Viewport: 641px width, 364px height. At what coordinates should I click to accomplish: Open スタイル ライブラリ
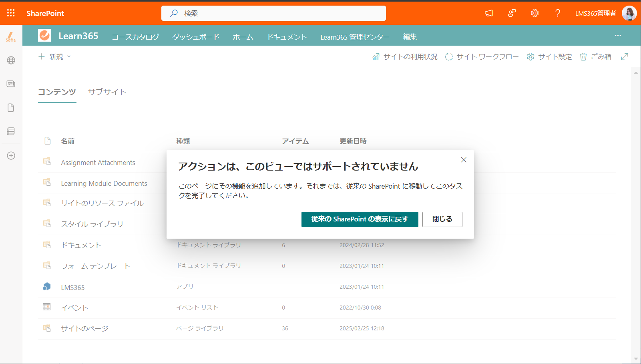coord(92,224)
